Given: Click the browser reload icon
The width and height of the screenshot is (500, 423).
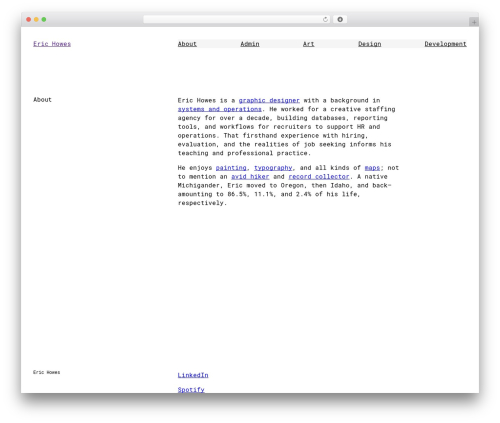Looking at the screenshot, I should (x=325, y=19).
